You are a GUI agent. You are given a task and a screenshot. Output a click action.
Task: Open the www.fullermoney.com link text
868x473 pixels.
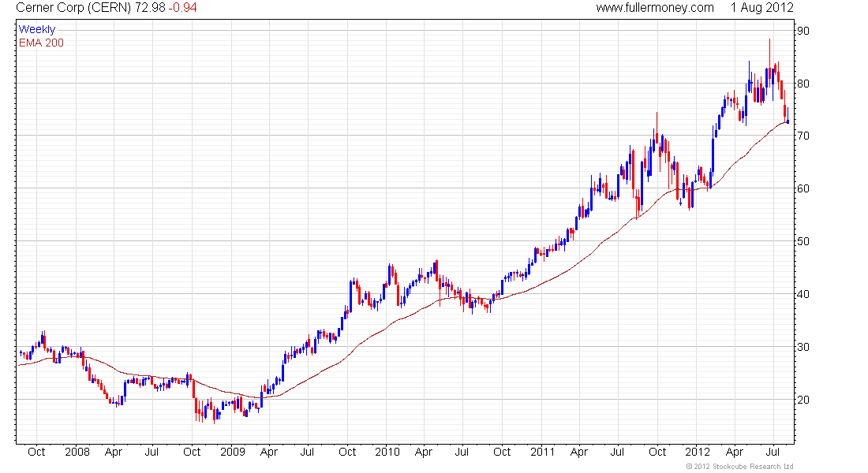coord(655,8)
